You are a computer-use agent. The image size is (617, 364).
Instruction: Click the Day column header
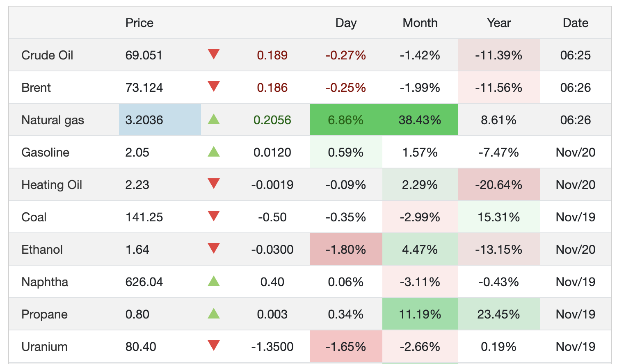coord(346,23)
